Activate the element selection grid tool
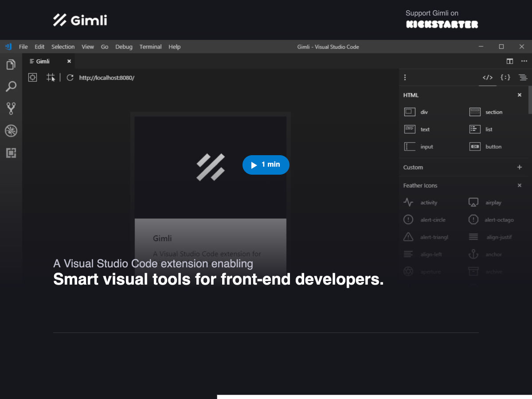 (x=51, y=77)
